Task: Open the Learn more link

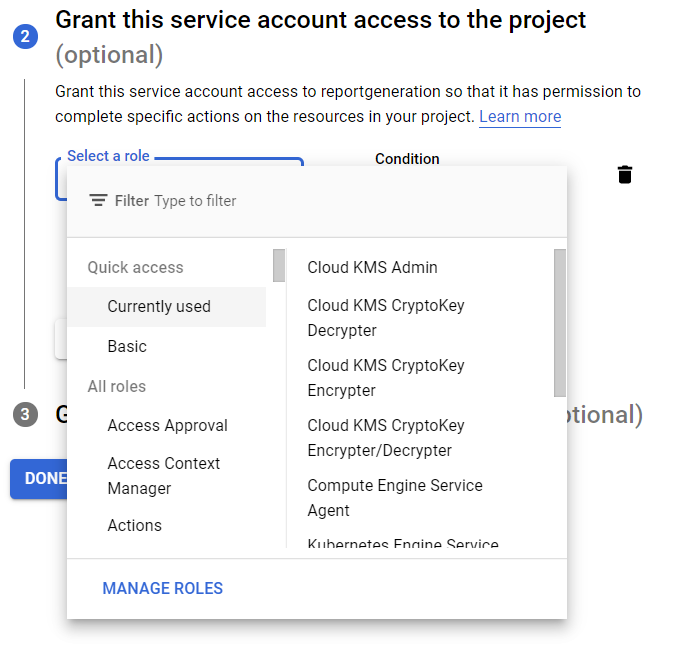Action: [x=519, y=117]
